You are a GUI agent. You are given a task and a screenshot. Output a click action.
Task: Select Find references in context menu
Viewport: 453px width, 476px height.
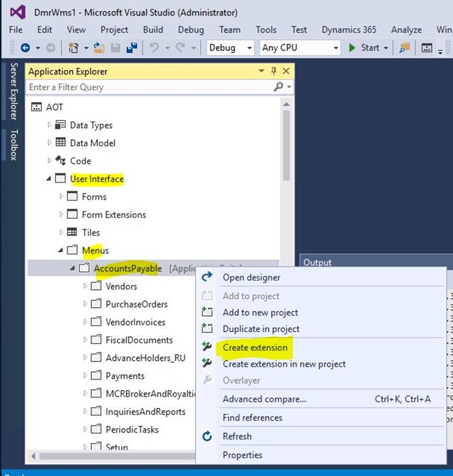253,418
